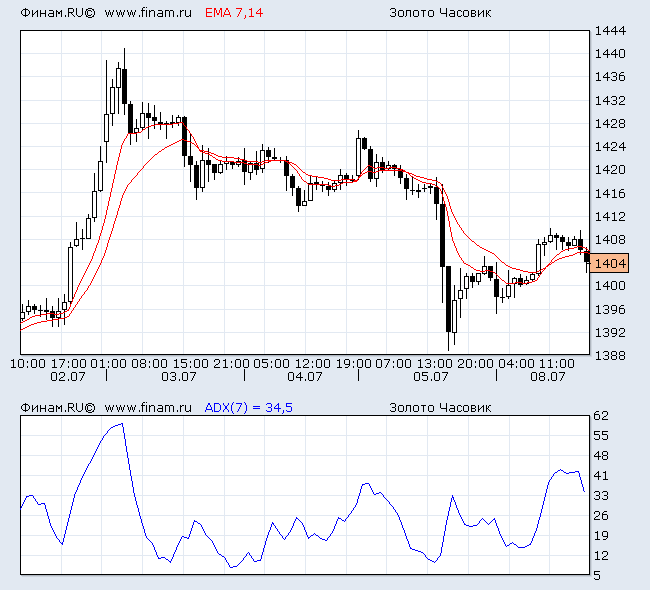Select the 04.07 date label
Viewport: 650px width, 590px height.
click(304, 377)
